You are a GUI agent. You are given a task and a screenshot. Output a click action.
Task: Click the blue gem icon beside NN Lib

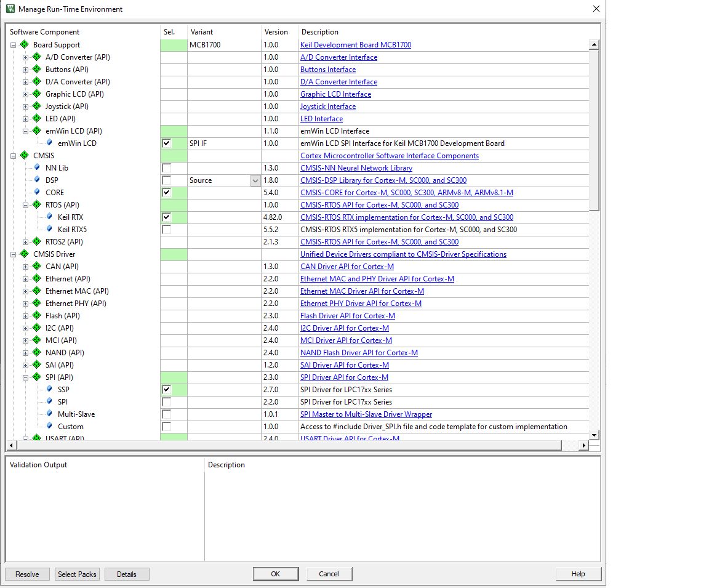[x=37, y=167]
